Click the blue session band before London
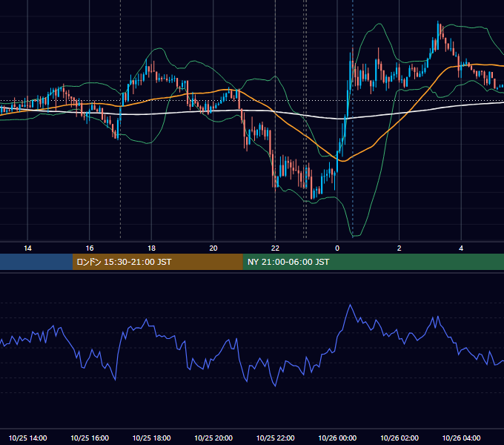This screenshot has height=445, width=504. tap(36, 262)
